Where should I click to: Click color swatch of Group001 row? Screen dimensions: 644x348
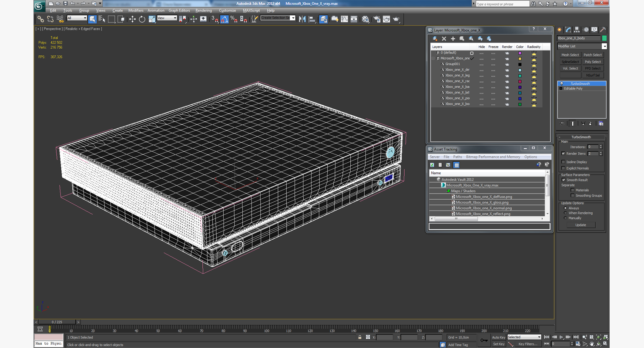520,64
